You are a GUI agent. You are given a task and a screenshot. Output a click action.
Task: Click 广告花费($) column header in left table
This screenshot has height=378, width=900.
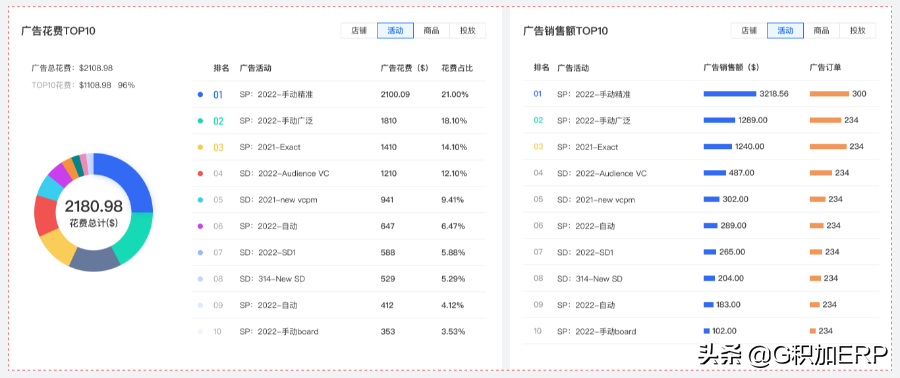[x=404, y=68]
